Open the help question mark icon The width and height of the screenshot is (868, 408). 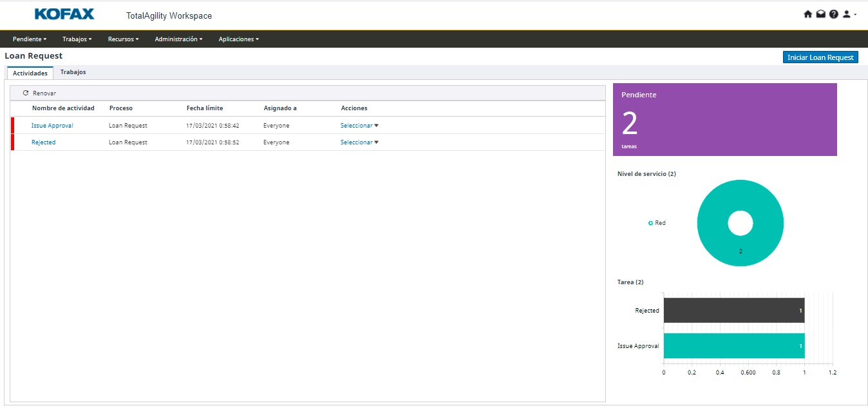tap(833, 14)
